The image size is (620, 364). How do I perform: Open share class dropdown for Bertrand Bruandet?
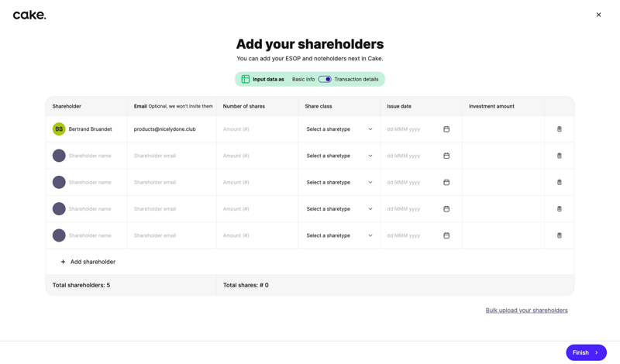tap(339, 129)
